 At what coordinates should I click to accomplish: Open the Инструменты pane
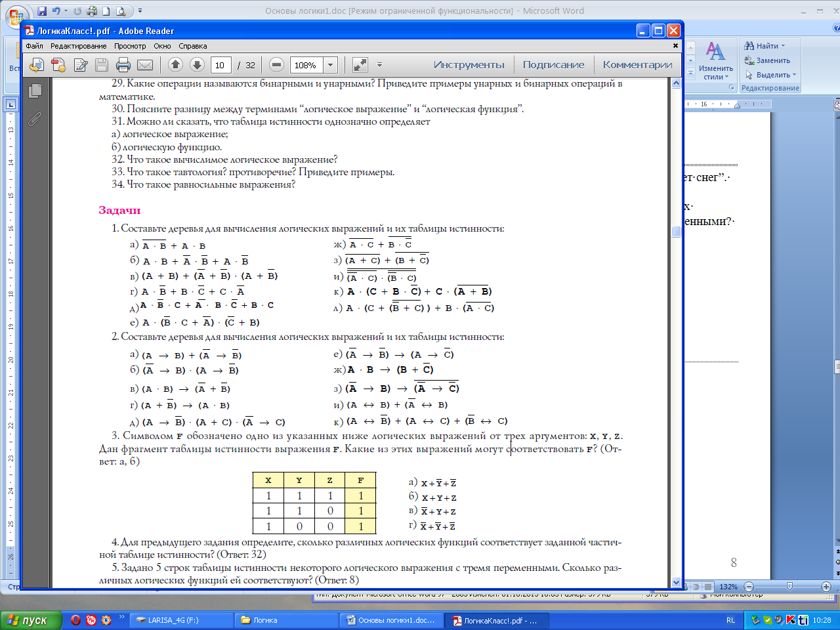(x=469, y=64)
